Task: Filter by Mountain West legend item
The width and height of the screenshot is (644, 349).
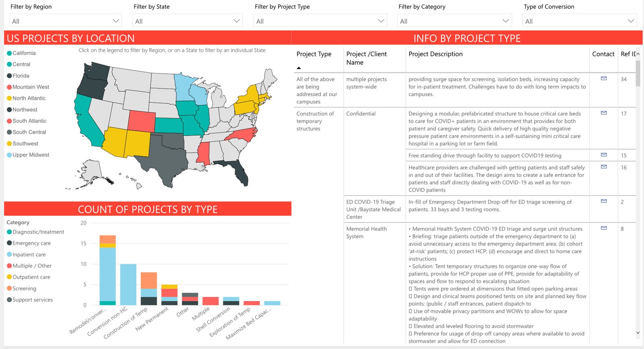Action: (x=28, y=87)
